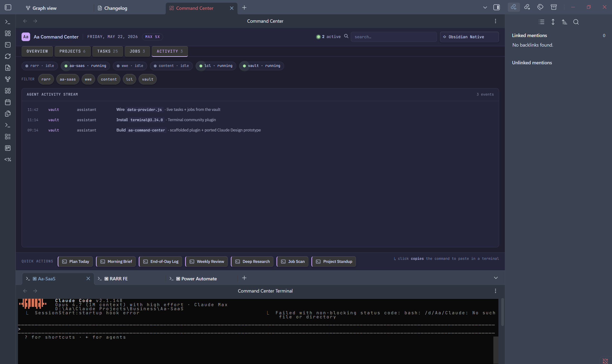Viewport: 612px width, 364px height.
Task: Open the boxed terminal icon in ribbon
Action: point(8,45)
